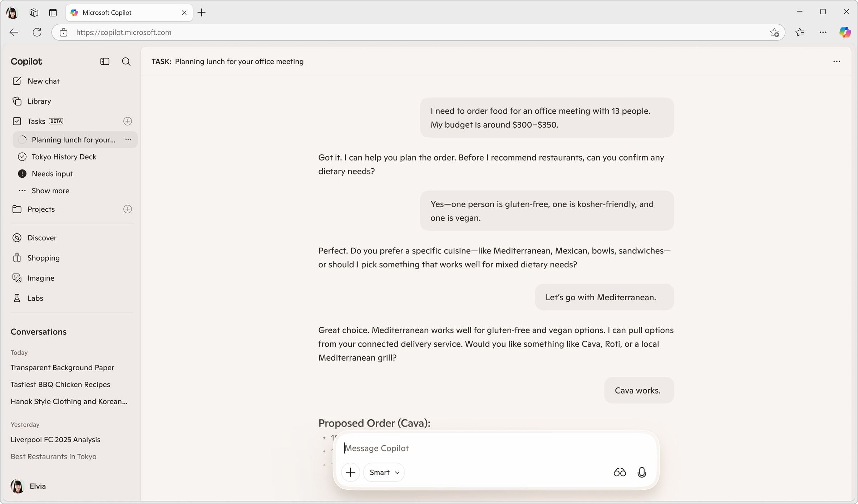Go back in the browser
Image resolution: width=858 pixels, height=504 pixels.
point(14,32)
